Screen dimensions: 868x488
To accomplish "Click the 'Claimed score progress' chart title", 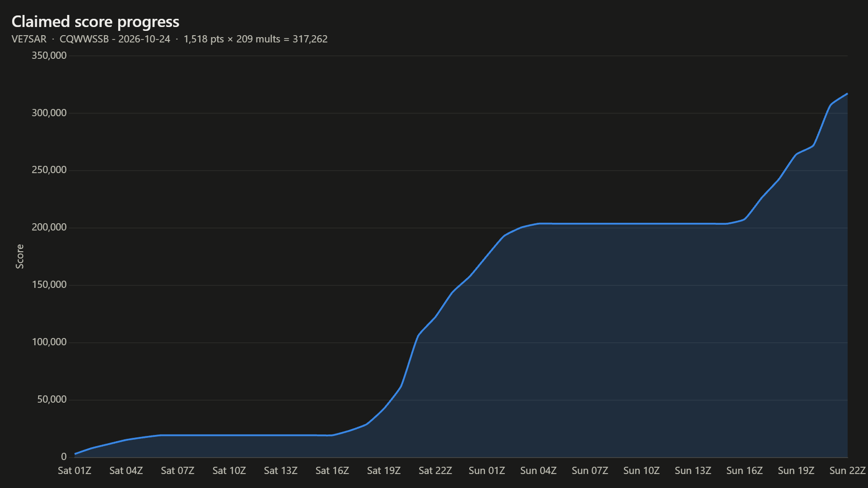I will 95,22.
